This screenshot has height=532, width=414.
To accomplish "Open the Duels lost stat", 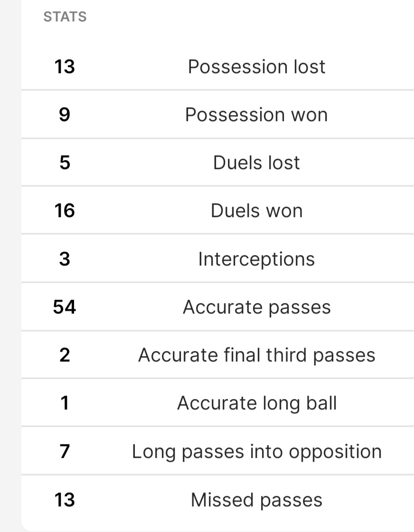I will point(217,162).
